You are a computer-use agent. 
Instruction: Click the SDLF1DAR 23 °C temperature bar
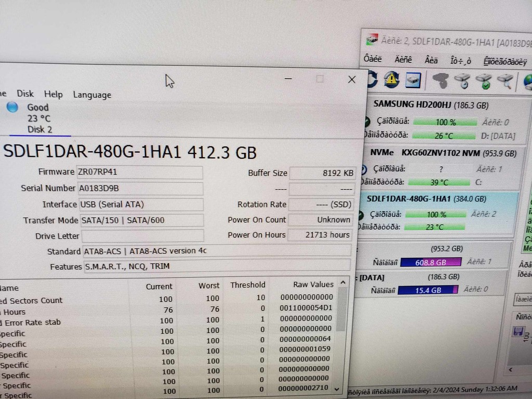[x=434, y=227]
